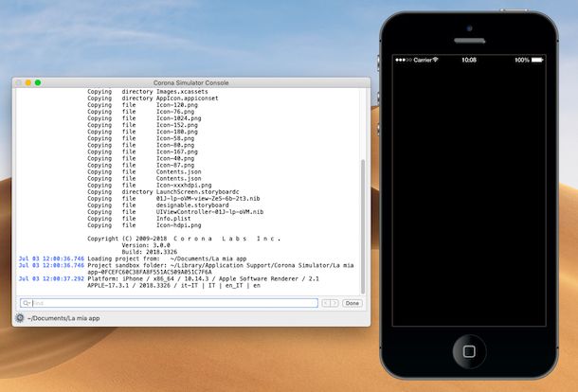Screen dimensions: 578x392
Task: Click the Info.plist log line
Action: [x=139, y=219]
